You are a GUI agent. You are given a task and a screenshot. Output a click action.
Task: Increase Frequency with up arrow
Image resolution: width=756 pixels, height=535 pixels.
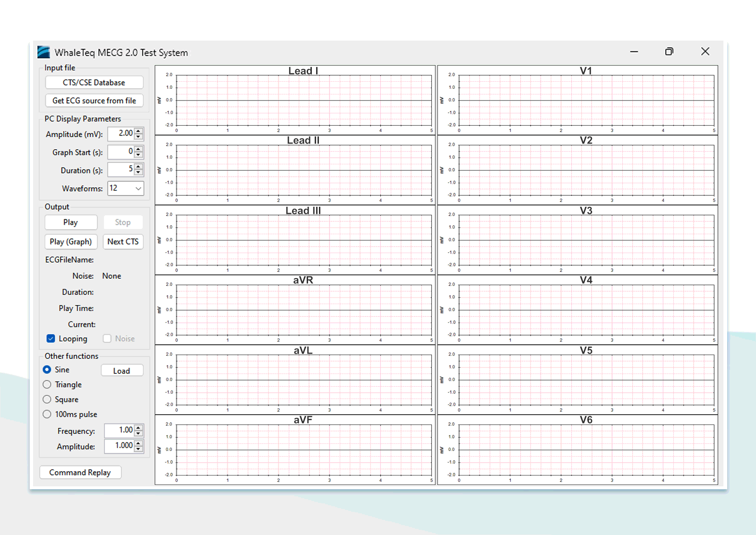coord(138,428)
